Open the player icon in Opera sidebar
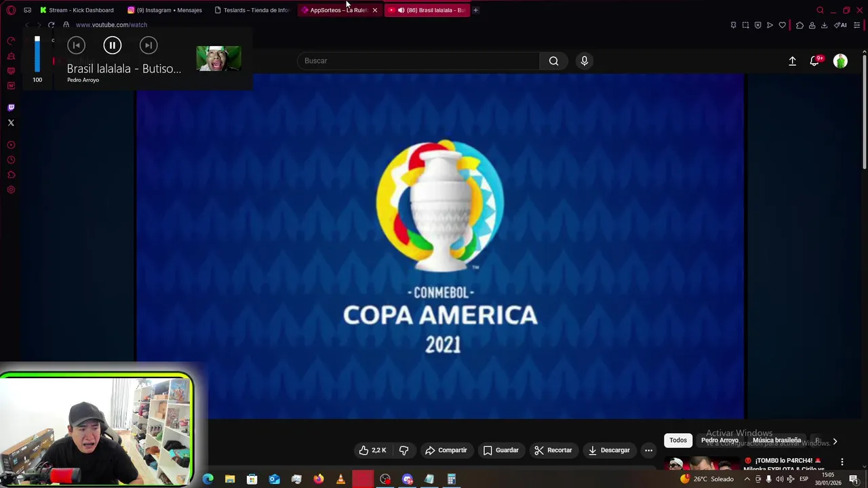The height and width of the screenshot is (488, 868). click(11, 145)
